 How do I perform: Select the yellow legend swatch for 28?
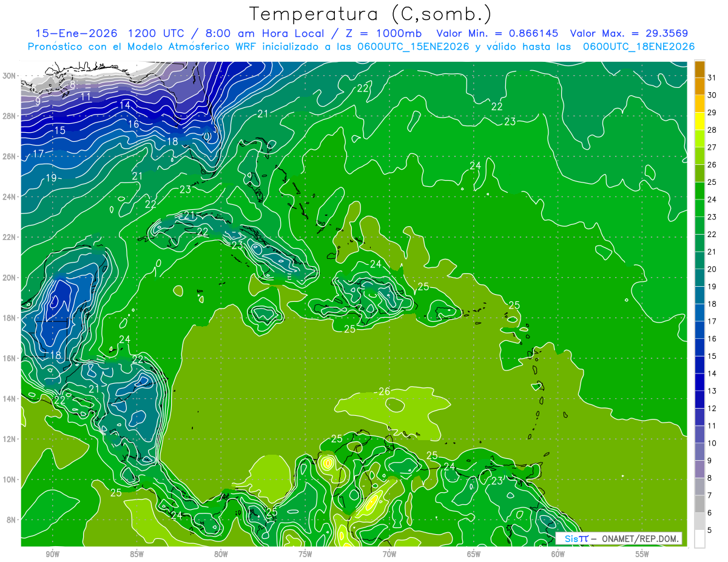[x=699, y=121]
